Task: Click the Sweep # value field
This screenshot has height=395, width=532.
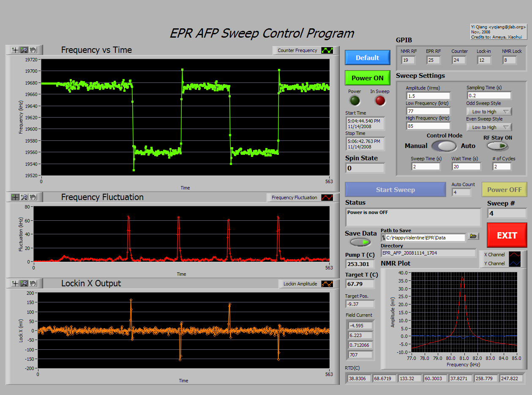Action: [x=507, y=213]
